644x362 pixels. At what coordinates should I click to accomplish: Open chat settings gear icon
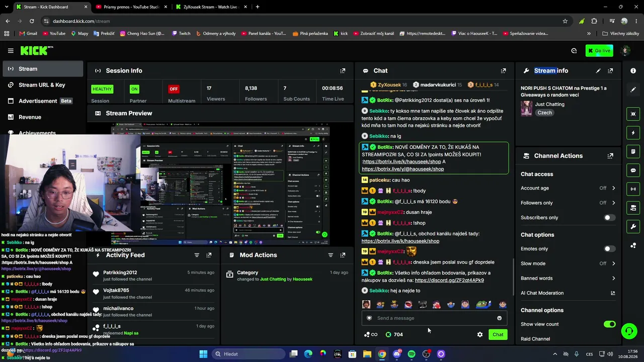coord(480,334)
